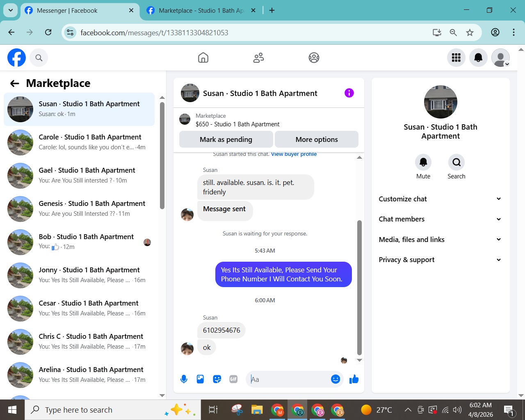Open Task View on the taskbar
525x420 pixels.
click(213, 410)
